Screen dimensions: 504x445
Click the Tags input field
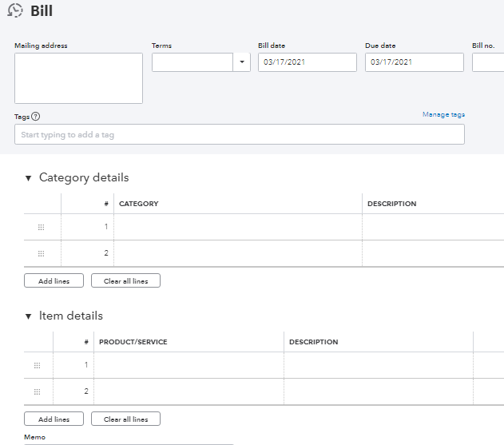239,135
